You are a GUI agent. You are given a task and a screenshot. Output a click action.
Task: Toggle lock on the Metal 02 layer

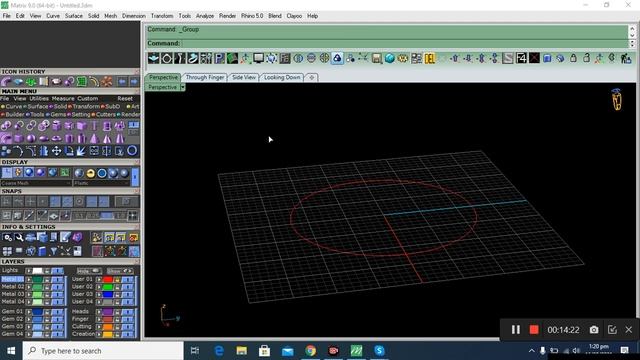pyautogui.click(x=47, y=287)
